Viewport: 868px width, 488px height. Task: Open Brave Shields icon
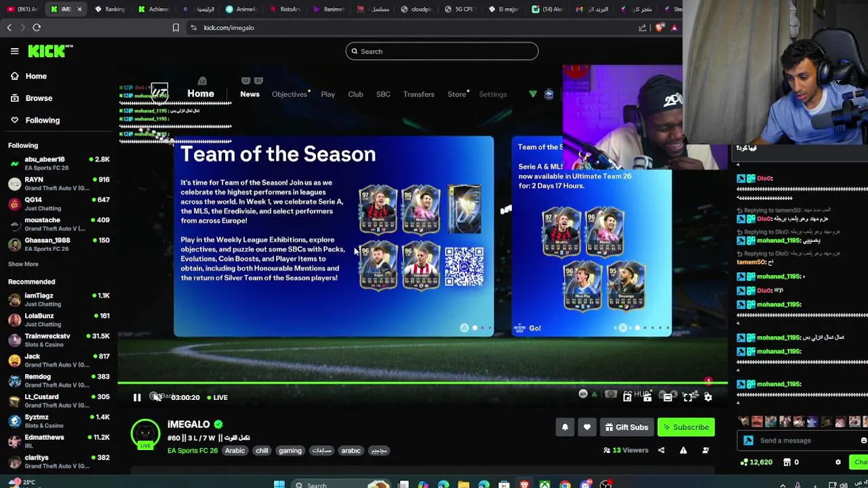(x=660, y=28)
